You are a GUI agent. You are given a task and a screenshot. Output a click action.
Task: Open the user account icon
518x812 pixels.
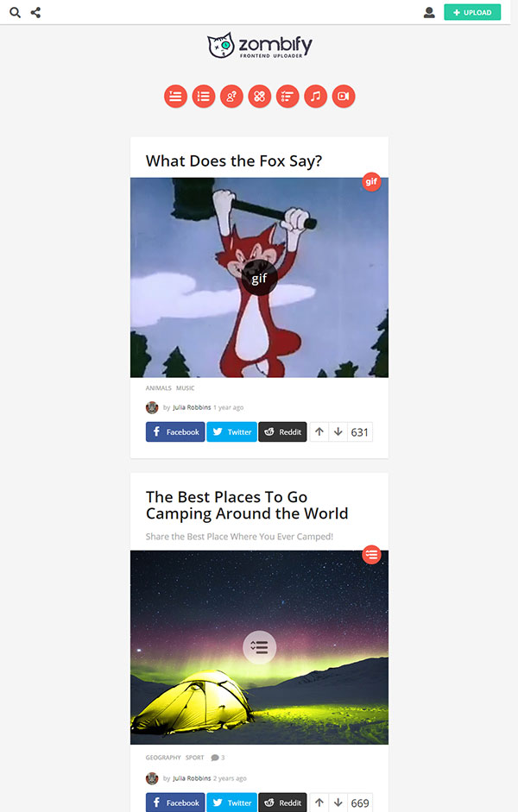429,12
